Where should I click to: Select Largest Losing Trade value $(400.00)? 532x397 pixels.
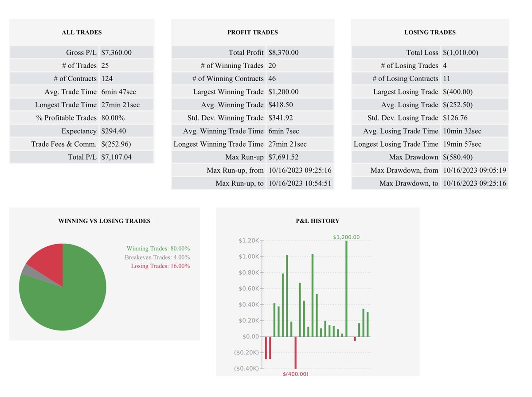pyautogui.click(x=458, y=92)
